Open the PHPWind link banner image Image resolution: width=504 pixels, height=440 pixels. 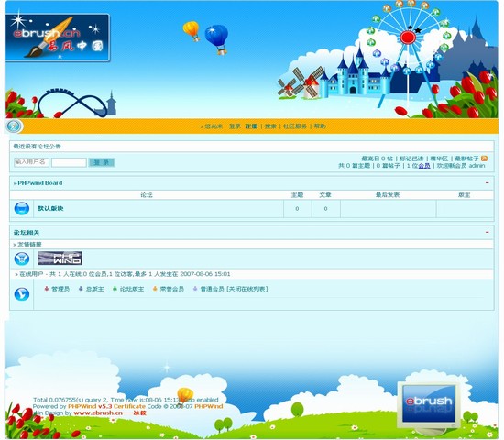click(x=60, y=258)
